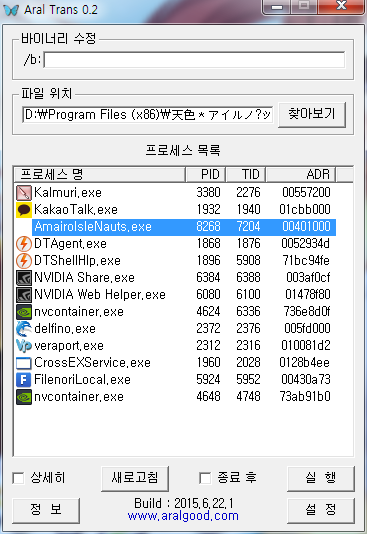This screenshot has width=367, height=534.
Task: Click the DTShellHlp.exe lightning icon
Action: point(23,261)
